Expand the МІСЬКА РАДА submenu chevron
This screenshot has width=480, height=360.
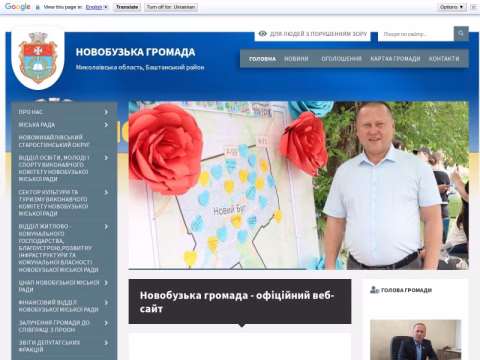coord(106,125)
